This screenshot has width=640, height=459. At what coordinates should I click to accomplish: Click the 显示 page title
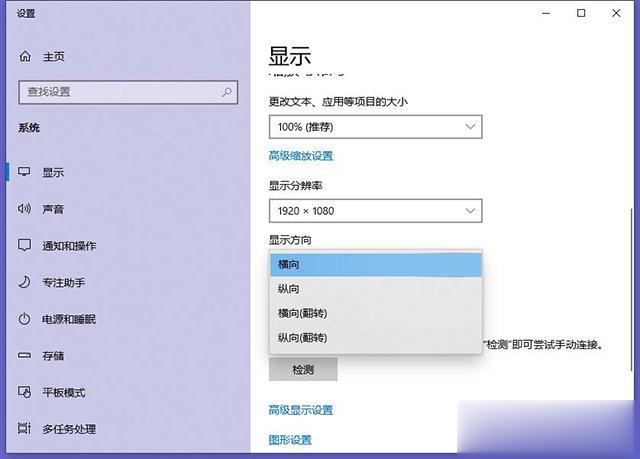point(290,56)
